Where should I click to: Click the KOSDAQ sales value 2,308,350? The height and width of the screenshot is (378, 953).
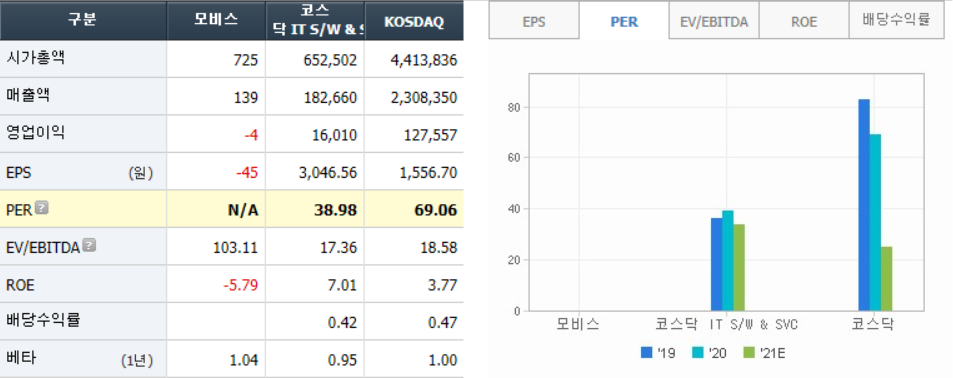pos(424,98)
